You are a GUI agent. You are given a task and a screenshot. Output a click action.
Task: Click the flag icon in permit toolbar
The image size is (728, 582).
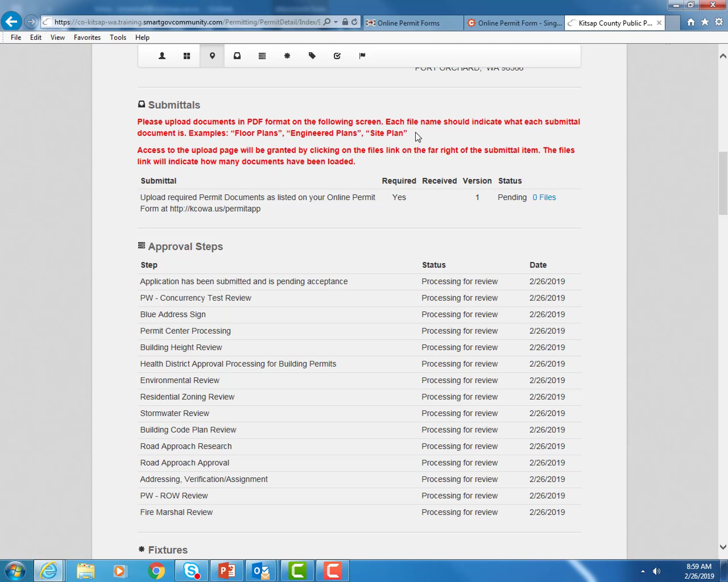pyautogui.click(x=362, y=56)
